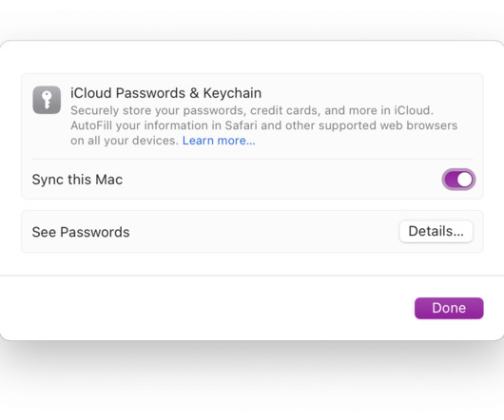This screenshot has height=420, width=504.
Task: Click the See Passwords label
Action: click(81, 232)
